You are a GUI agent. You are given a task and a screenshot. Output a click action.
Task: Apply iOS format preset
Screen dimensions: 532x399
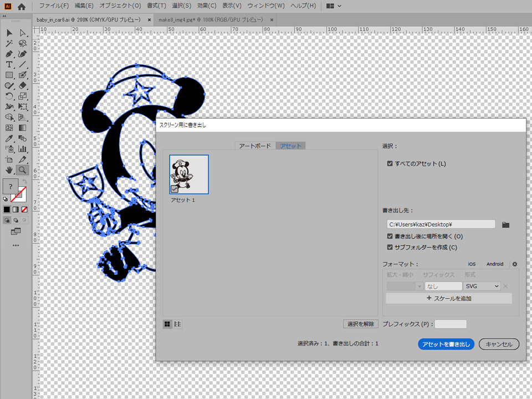click(x=472, y=264)
